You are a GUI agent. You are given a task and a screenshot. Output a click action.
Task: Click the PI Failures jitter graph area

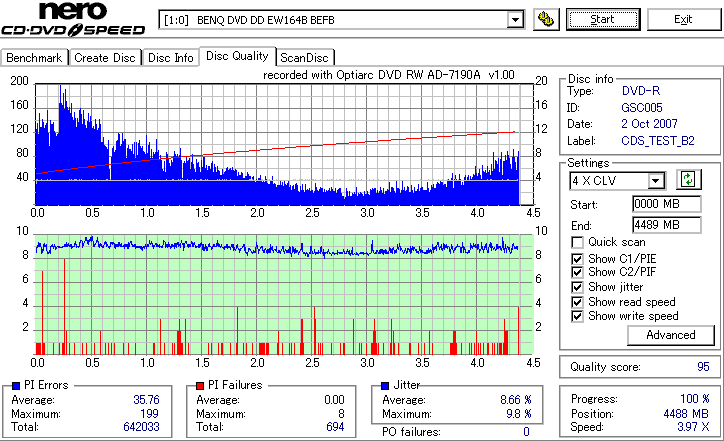pos(284,295)
